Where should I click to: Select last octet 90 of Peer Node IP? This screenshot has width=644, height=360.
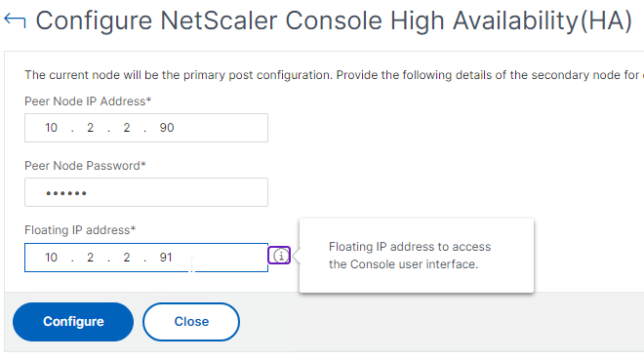[x=166, y=128]
